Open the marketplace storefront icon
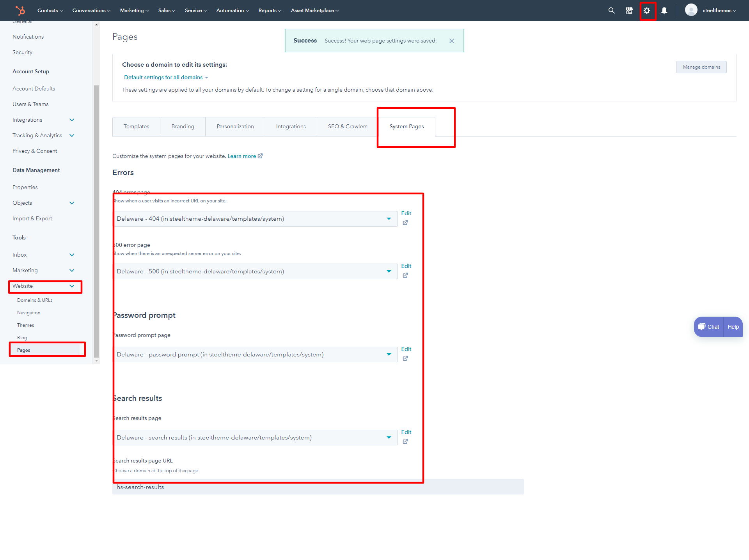 pos(629,11)
